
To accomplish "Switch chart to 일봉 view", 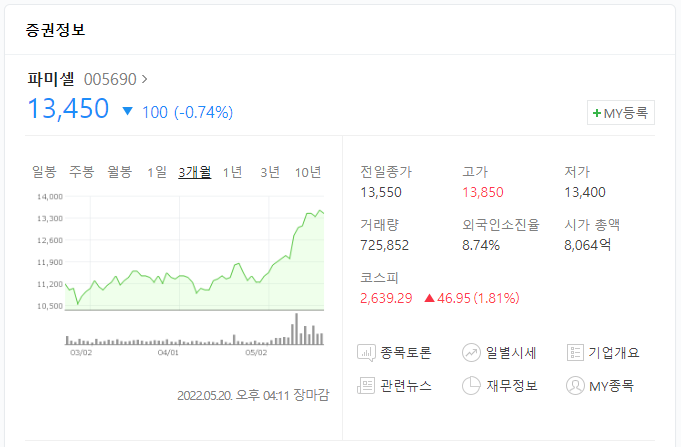I will [x=44, y=172].
